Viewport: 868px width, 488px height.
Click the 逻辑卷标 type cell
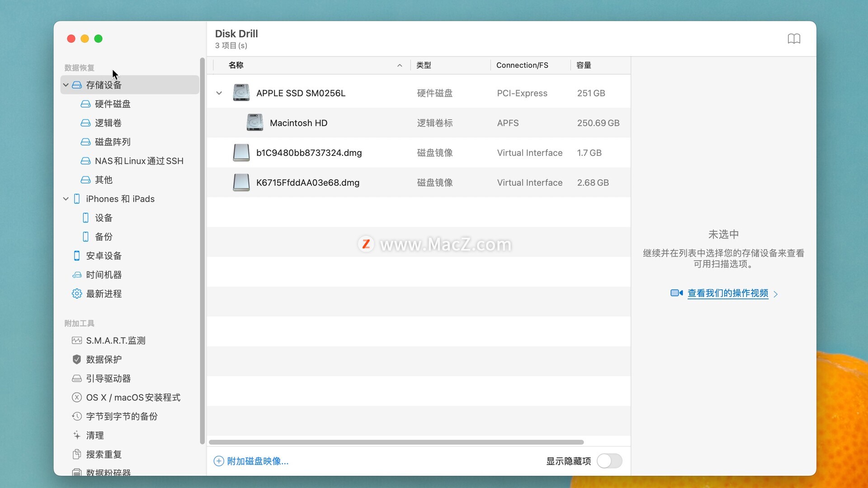coord(434,123)
